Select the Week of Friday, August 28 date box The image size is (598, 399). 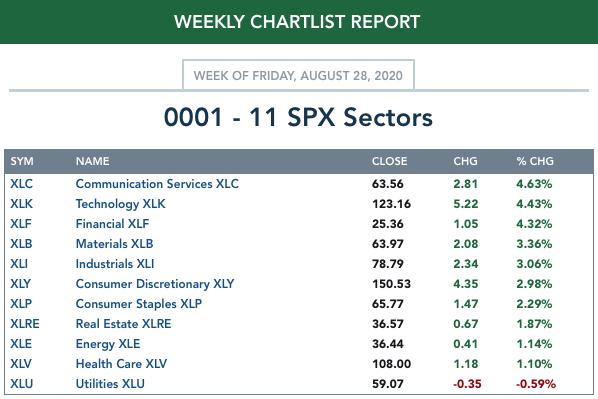(x=298, y=75)
